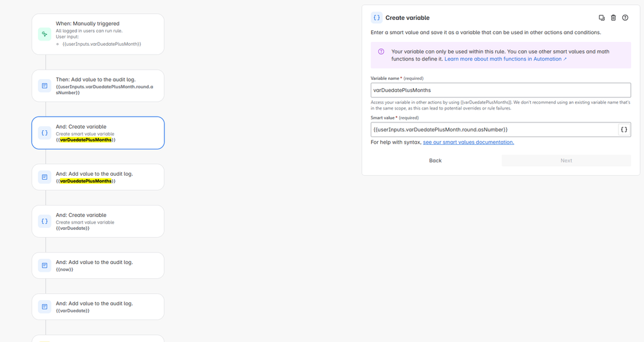Click braces icon on varDuedatePlusMonths variable step

click(44, 133)
